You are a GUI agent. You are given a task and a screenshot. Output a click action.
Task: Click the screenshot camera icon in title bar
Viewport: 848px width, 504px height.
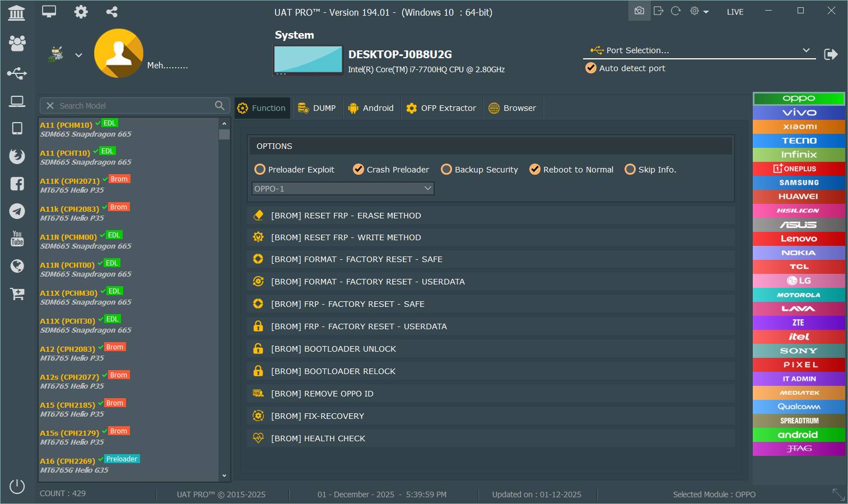(639, 11)
